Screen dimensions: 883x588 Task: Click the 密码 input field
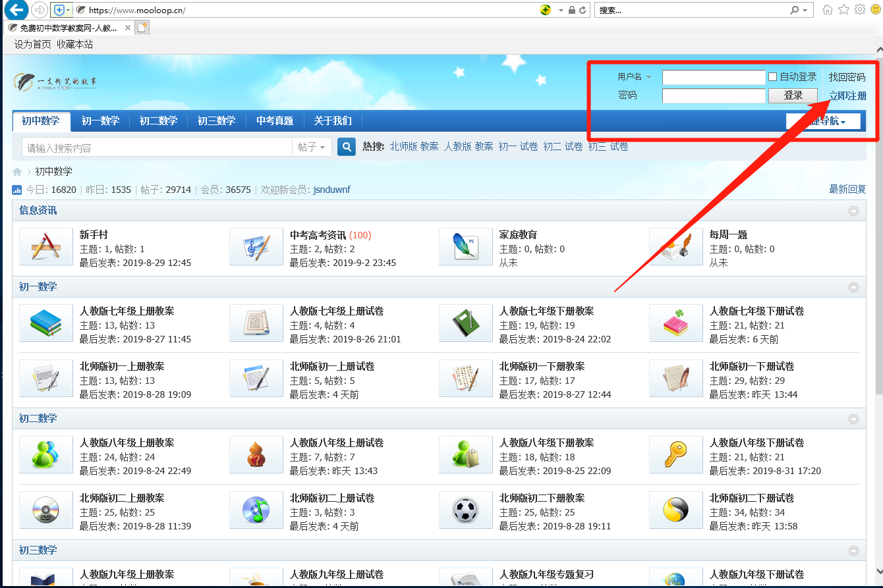point(714,96)
